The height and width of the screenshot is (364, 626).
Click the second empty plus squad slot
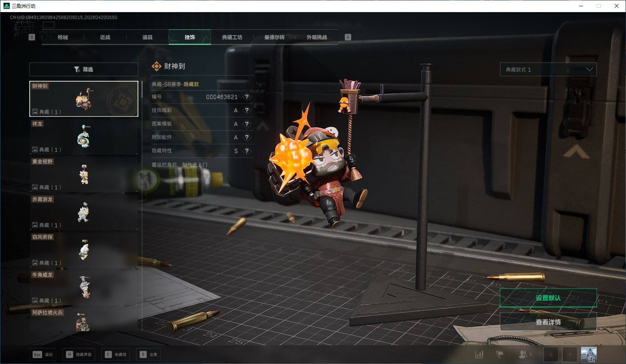(569, 355)
